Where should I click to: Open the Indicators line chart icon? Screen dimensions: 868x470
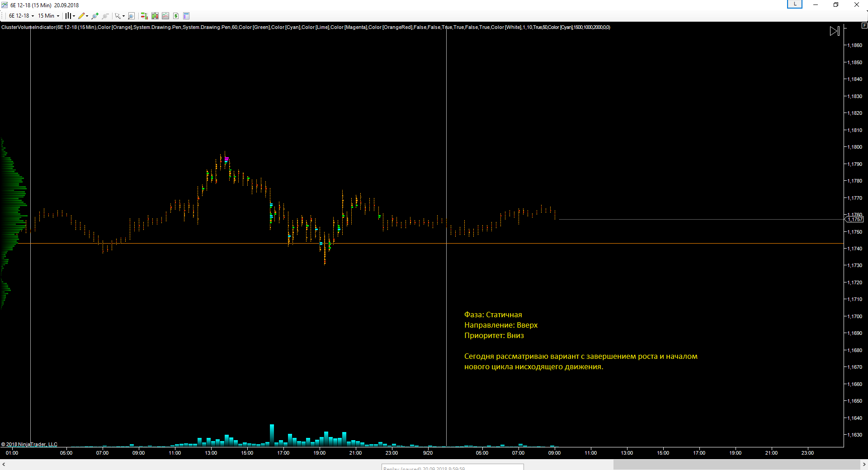click(x=165, y=16)
